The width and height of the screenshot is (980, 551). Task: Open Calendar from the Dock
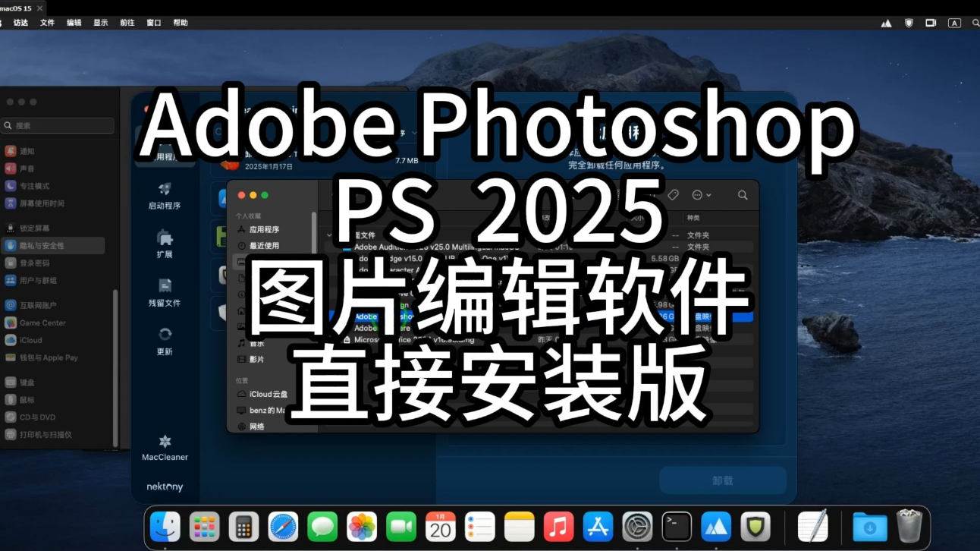(x=441, y=526)
